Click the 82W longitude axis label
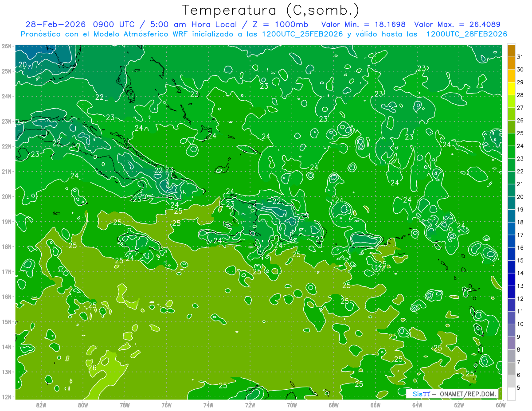The image size is (532, 411). [41, 405]
